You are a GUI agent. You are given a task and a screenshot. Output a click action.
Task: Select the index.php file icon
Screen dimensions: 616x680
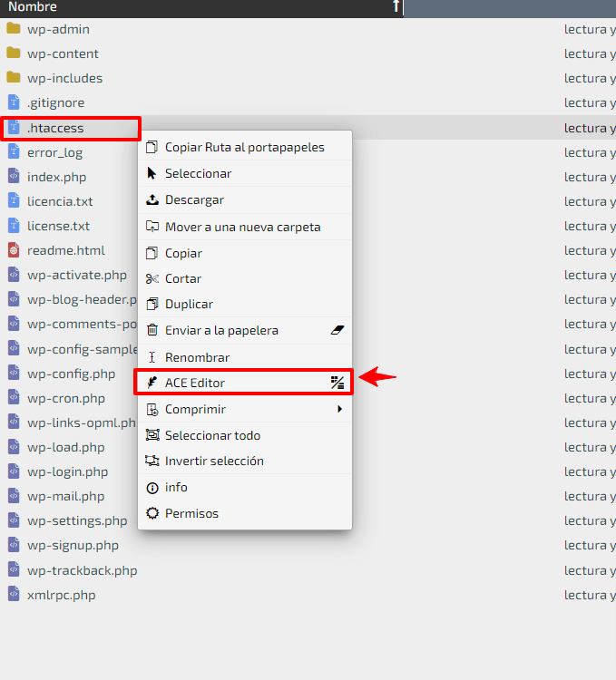(x=14, y=177)
